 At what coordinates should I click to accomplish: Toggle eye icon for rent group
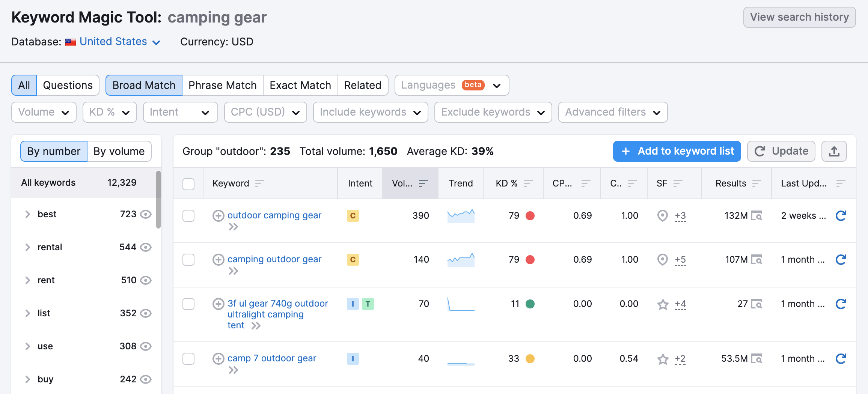pyautogui.click(x=146, y=280)
